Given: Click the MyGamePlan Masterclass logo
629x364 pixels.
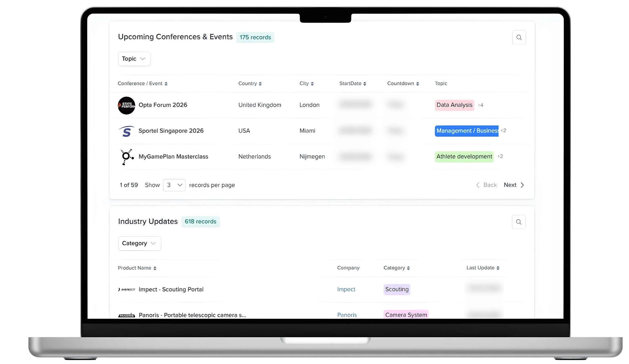Looking at the screenshot, I should [x=126, y=157].
